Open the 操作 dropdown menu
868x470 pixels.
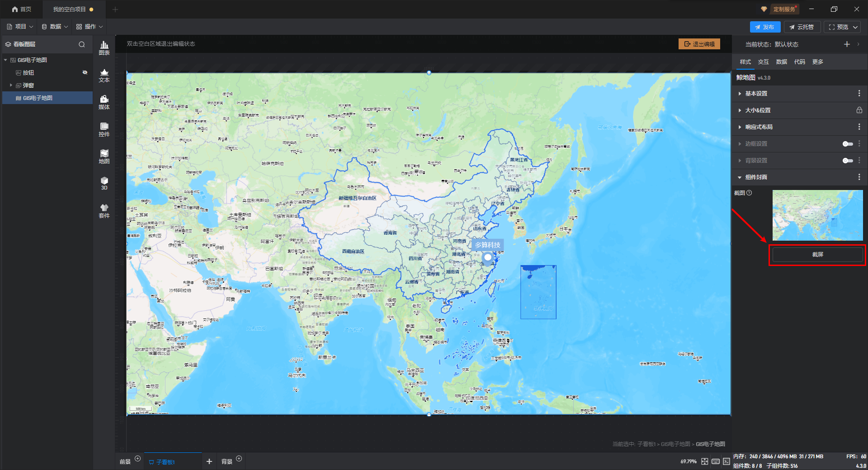point(90,27)
